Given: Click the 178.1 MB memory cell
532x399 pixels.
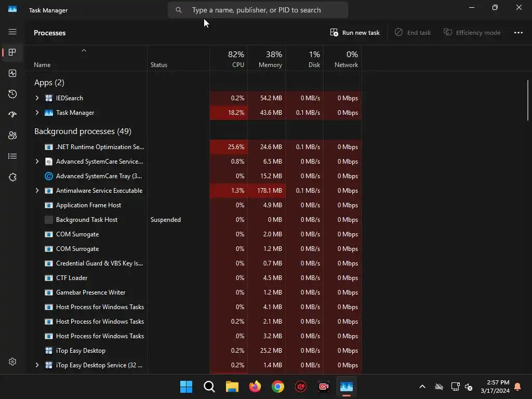Looking at the screenshot, I should pos(267,191).
